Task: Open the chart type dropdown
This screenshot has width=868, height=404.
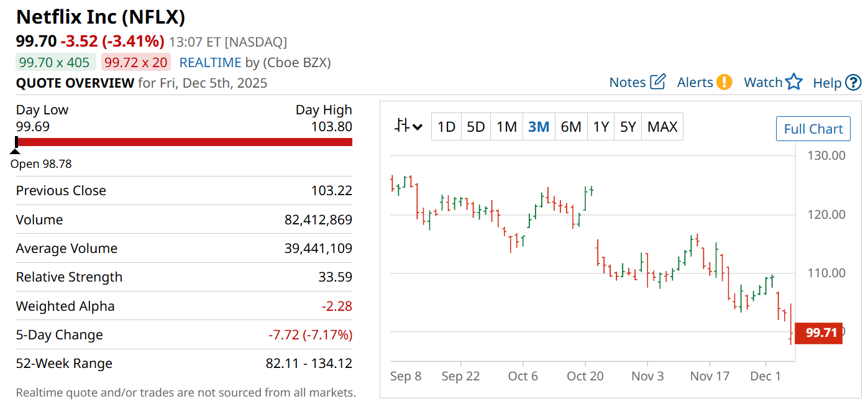Action: coord(409,127)
